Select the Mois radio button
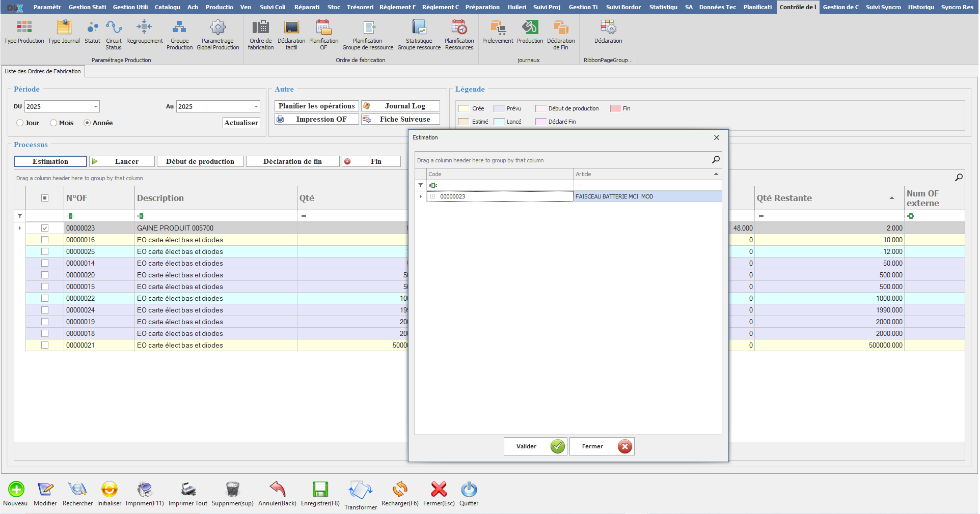 (53, 123)
